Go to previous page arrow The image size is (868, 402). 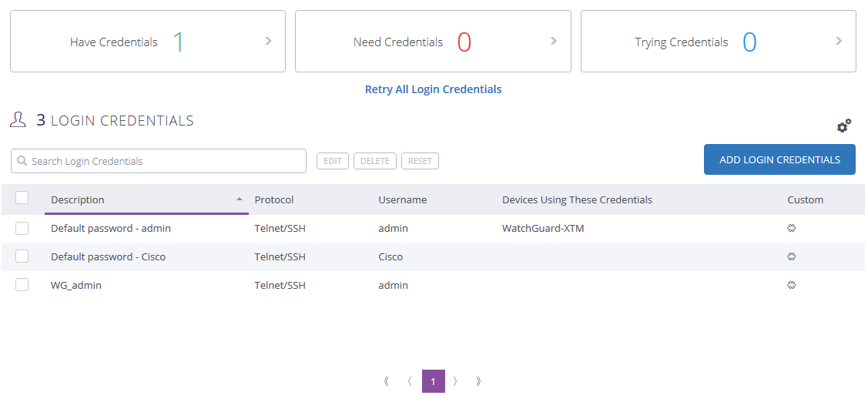pyautogui.click(x=410, y=381)
